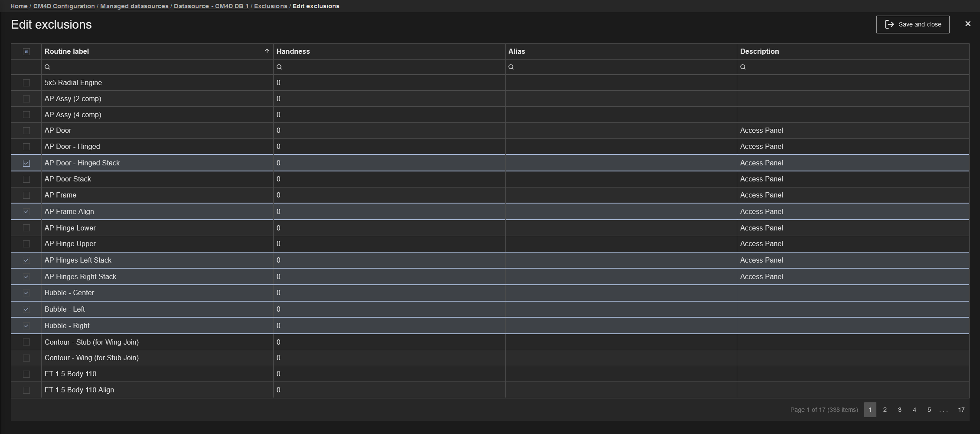Image resolution: width=980 pixels, height=434 pixels.
Task: Click the ascending sort arrow on Routine label
Action: tap(267, 51)
